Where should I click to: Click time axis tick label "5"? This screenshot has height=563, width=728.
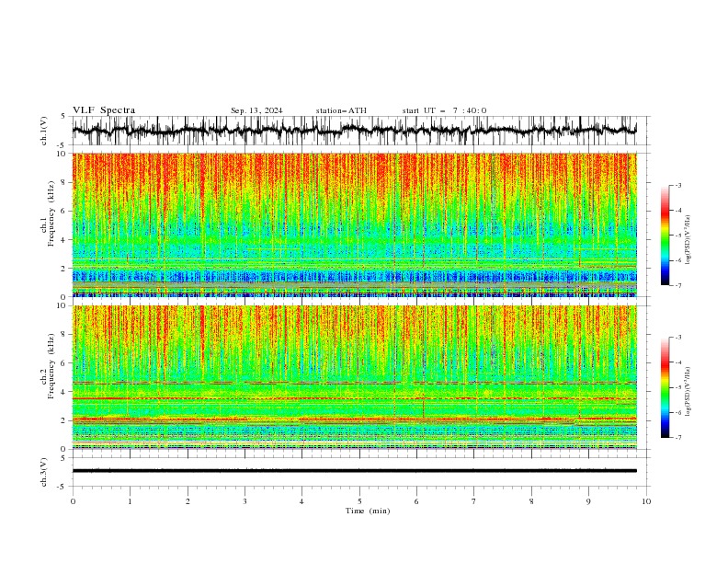pyautogui.click(x=359, y=501)
